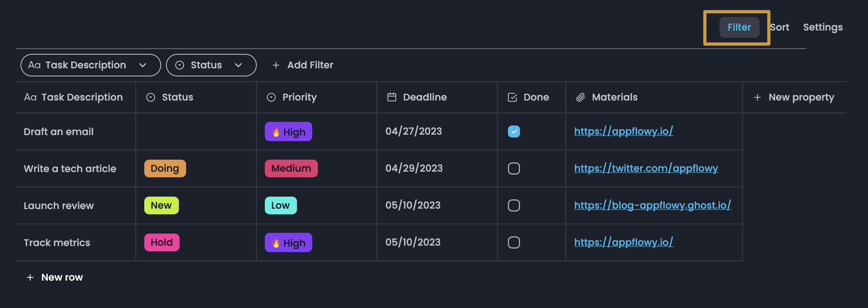Screen dimensions: 868x308
Task: Open the Settings menu
Action: [x=823, y=27]
